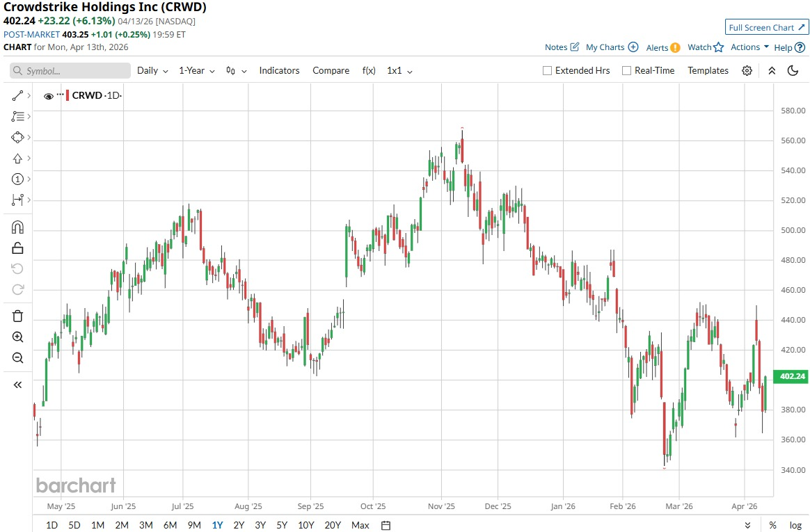Add to Watch list star link
This screenshot has height=532, width=810.
pyautogui.click(x=705, y=47)
